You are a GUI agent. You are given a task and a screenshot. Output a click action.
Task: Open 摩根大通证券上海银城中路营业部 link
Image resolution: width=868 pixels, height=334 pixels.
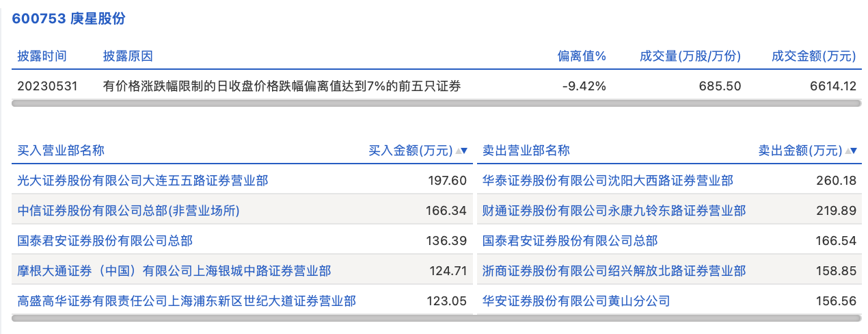point(174,271)
